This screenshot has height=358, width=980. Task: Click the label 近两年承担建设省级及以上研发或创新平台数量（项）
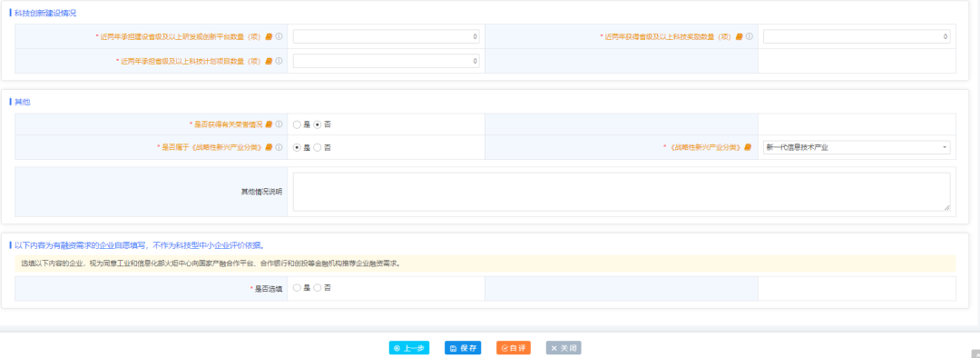tap(180, 36)
